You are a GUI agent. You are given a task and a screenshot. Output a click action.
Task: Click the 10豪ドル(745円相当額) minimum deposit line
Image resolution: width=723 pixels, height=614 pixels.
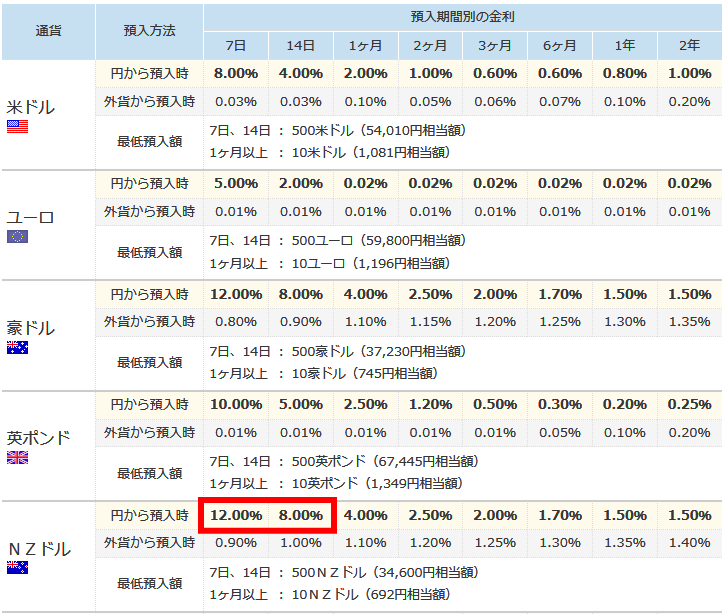click(323, 373)
